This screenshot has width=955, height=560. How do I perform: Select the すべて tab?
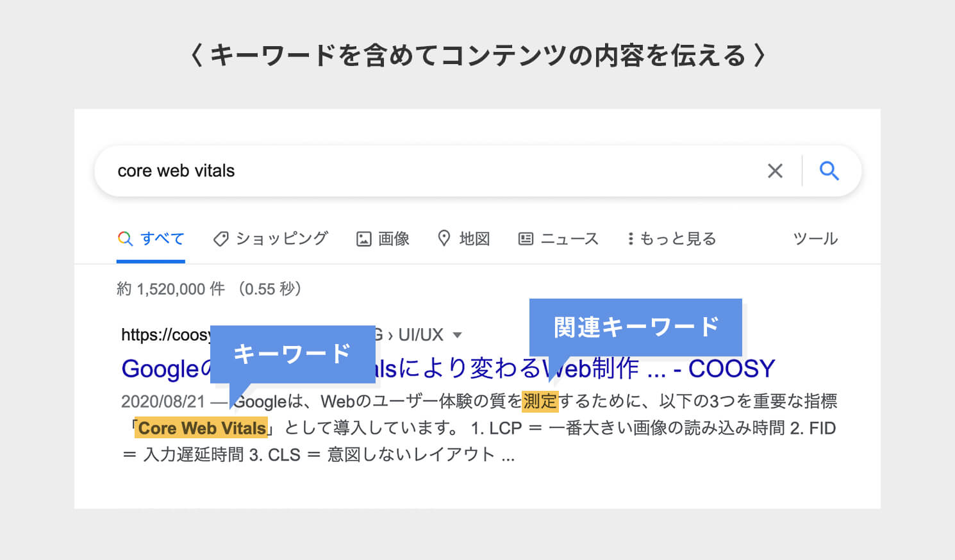coord(151,239)
